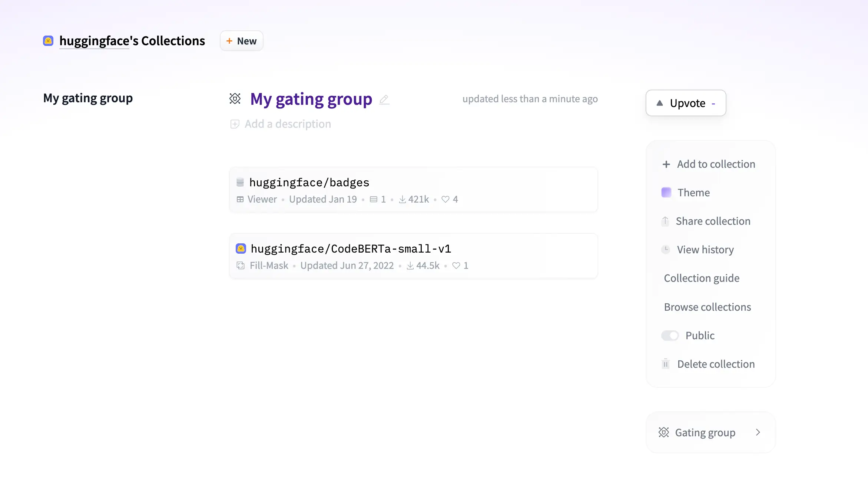Upvote this collection
The width and height of the screenshot is (868, 477).
coord(686,103)
